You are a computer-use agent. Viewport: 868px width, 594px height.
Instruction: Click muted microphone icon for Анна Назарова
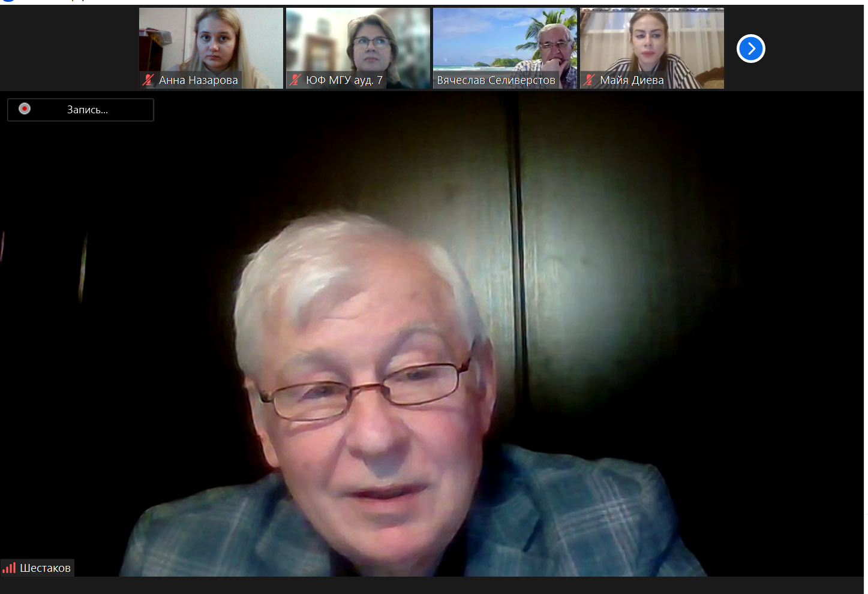148,80
